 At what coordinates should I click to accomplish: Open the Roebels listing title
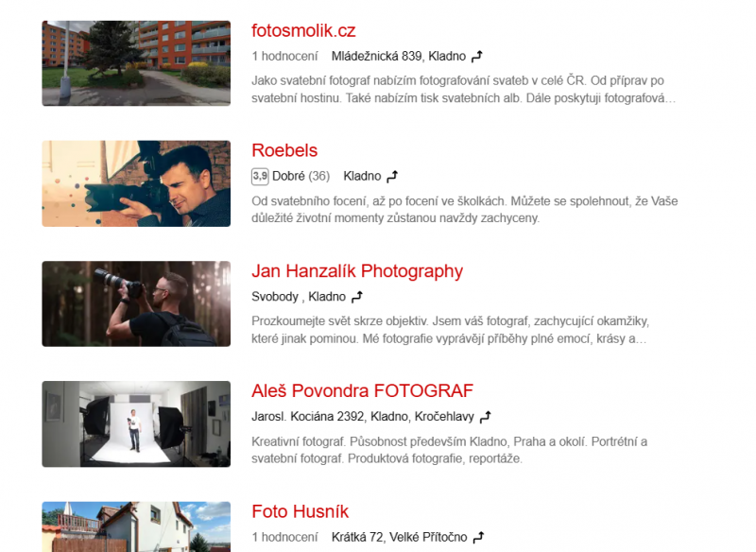284,150
